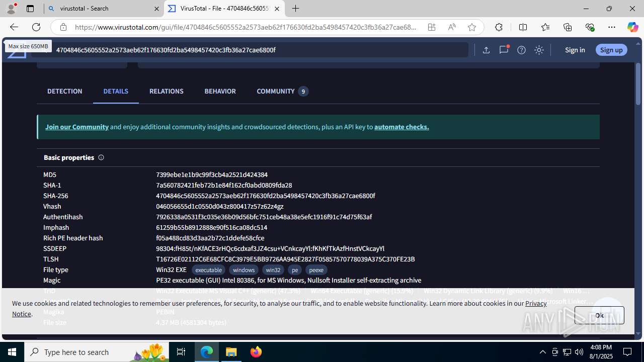Open Windows Start menu
The image size is (644, 362).
(x=12, y=352)
